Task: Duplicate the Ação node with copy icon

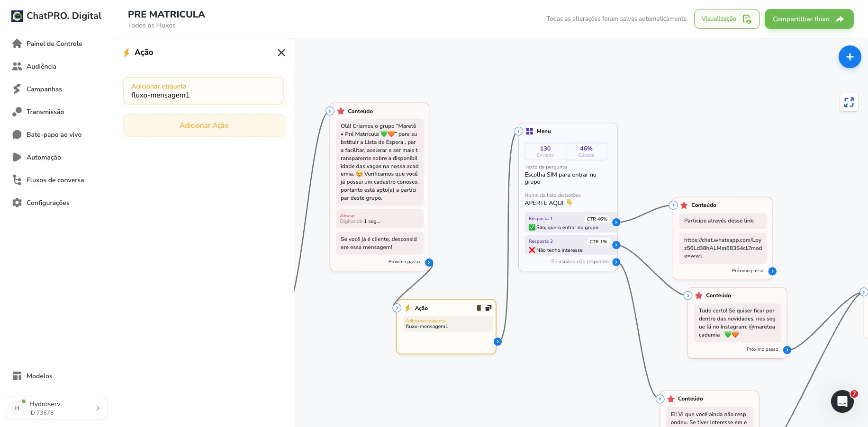Action: pyautogui.click(x=488, y=308)
